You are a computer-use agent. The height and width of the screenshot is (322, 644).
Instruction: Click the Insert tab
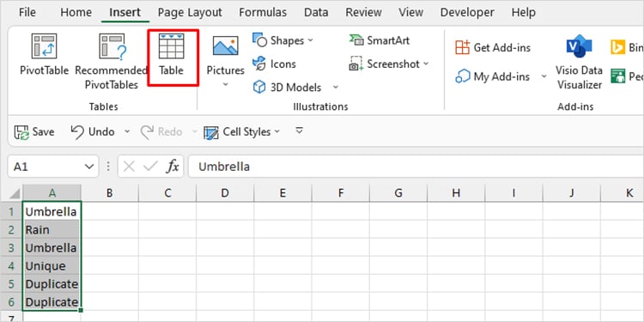point(125,12)
